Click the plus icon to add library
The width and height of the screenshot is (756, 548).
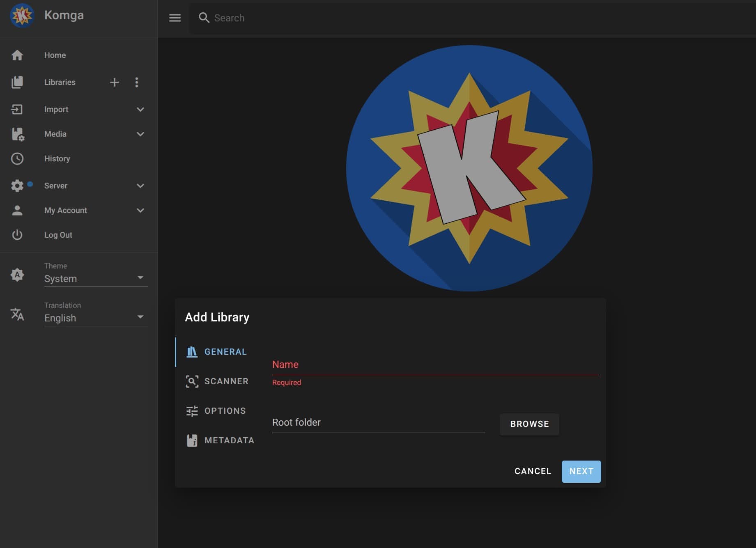coord(115,83)
